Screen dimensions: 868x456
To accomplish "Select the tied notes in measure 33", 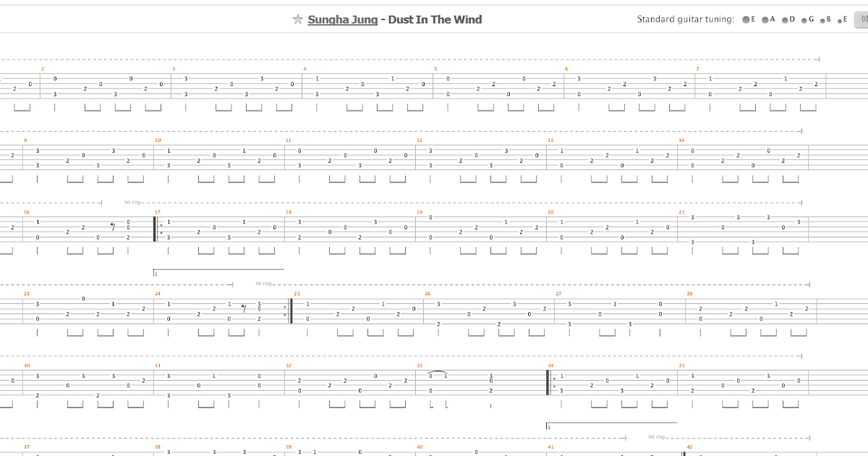I will pyautogui.click(x=438, y=375).
